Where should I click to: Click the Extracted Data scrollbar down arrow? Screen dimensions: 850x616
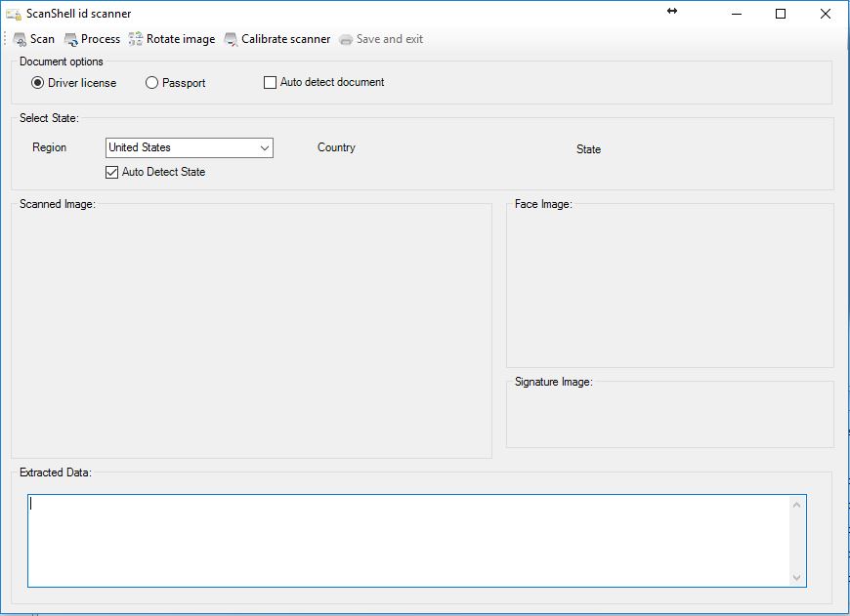click(x=797, y=578)
